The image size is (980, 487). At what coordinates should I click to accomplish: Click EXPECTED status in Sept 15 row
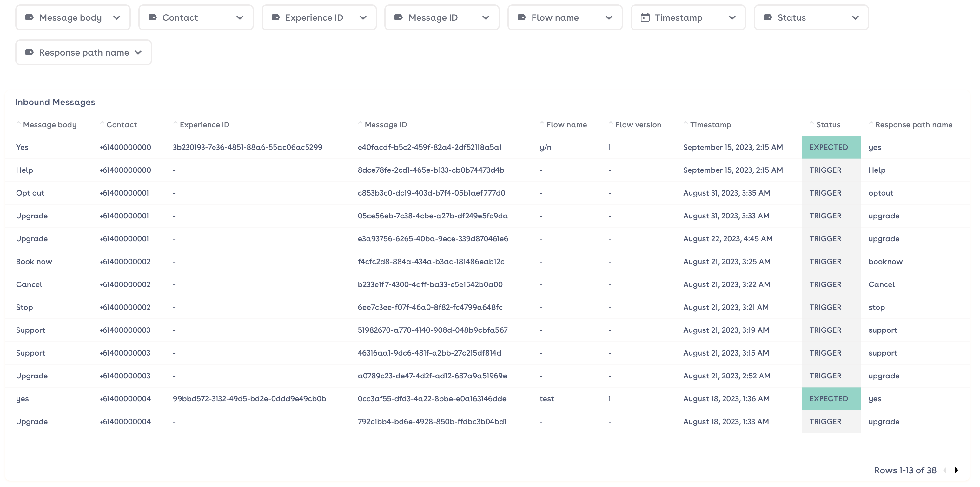tap(831, 147)
